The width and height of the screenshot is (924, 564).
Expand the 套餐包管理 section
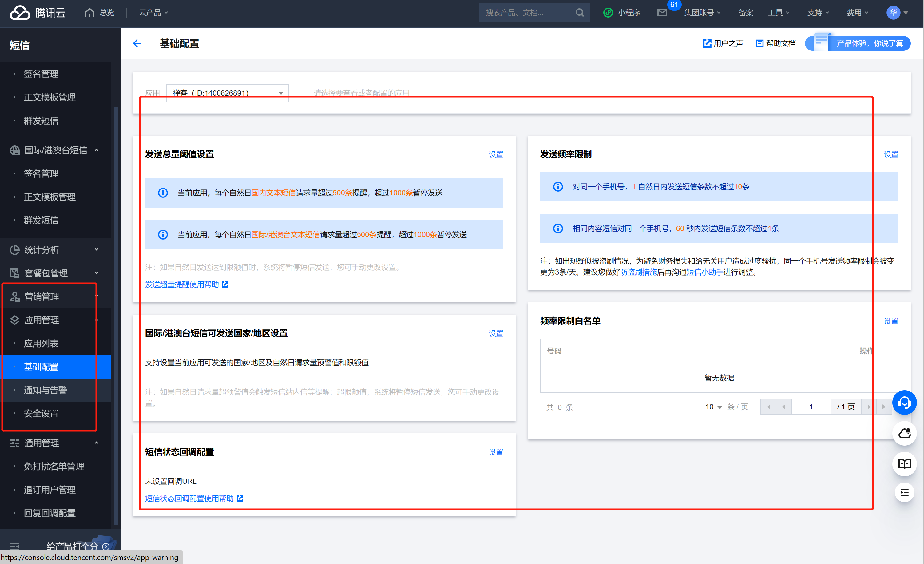click(96, 273)
